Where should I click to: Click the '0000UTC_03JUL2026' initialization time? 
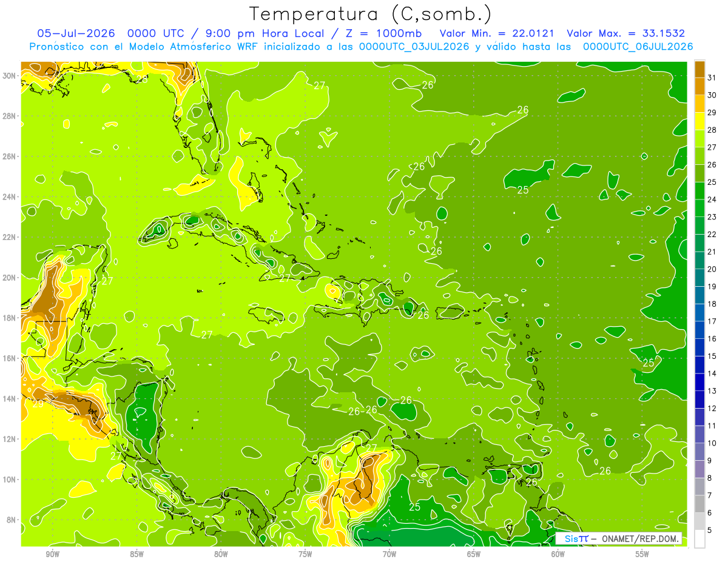tap(414, 47)
